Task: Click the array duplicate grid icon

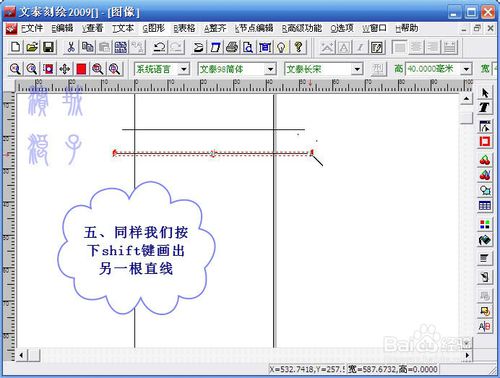Action: pos(121,47)
